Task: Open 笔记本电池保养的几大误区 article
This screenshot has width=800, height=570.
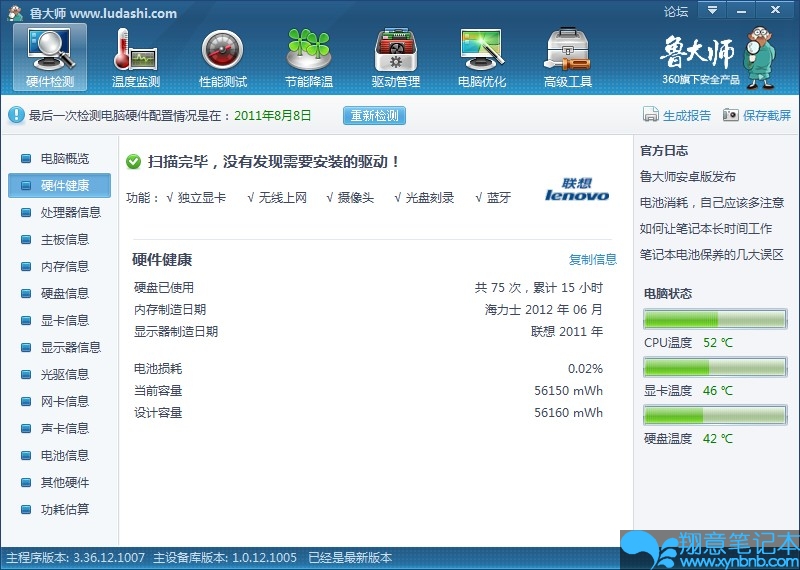Action: tap(712, 255)
